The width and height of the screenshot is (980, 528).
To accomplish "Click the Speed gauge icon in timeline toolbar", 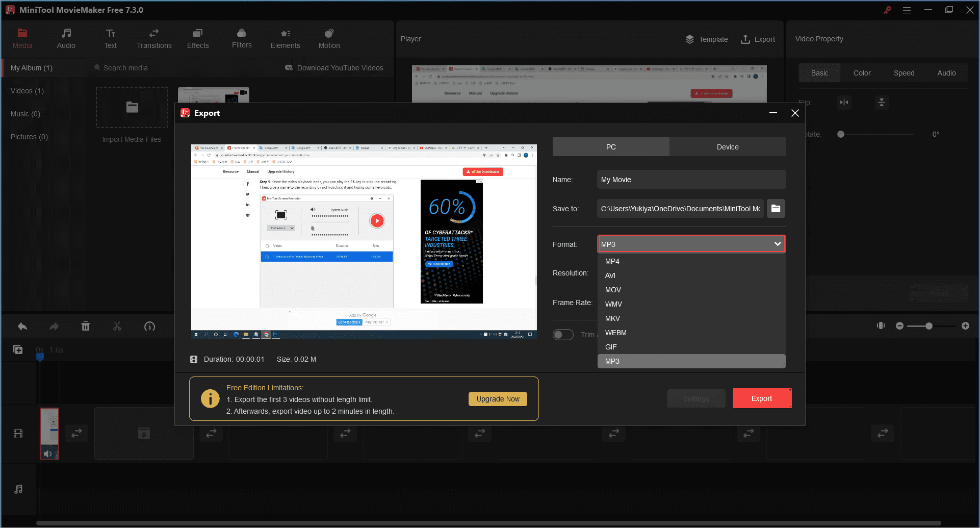I will (149, 326).
